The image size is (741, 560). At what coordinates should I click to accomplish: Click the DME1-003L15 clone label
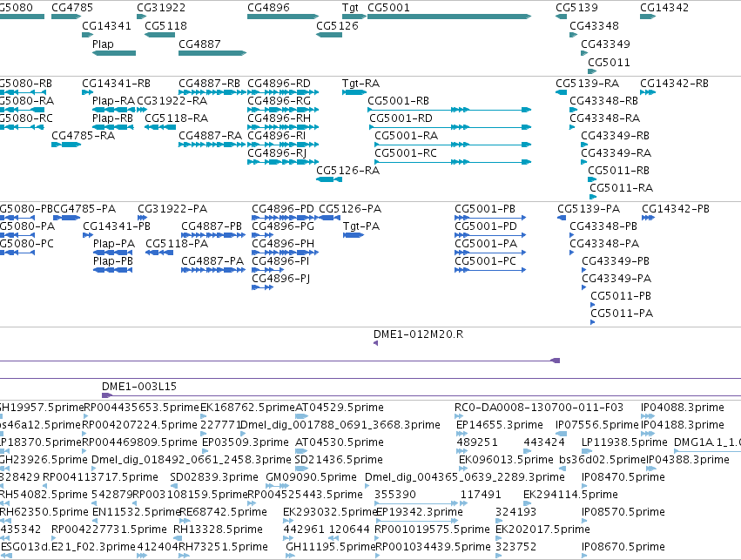click(139, 387)
